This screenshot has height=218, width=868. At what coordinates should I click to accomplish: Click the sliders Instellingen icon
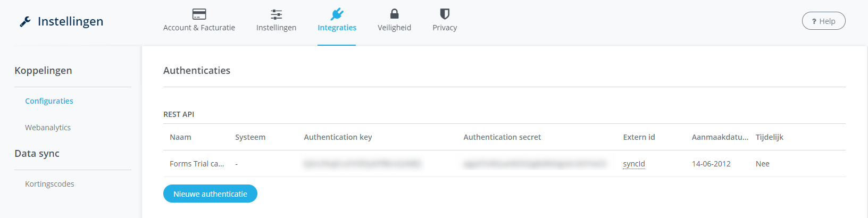tap(276, 14)
